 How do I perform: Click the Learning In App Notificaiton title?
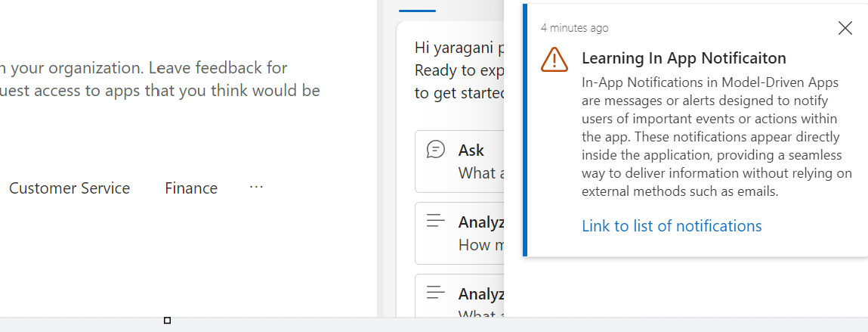(x=684, y=58)
